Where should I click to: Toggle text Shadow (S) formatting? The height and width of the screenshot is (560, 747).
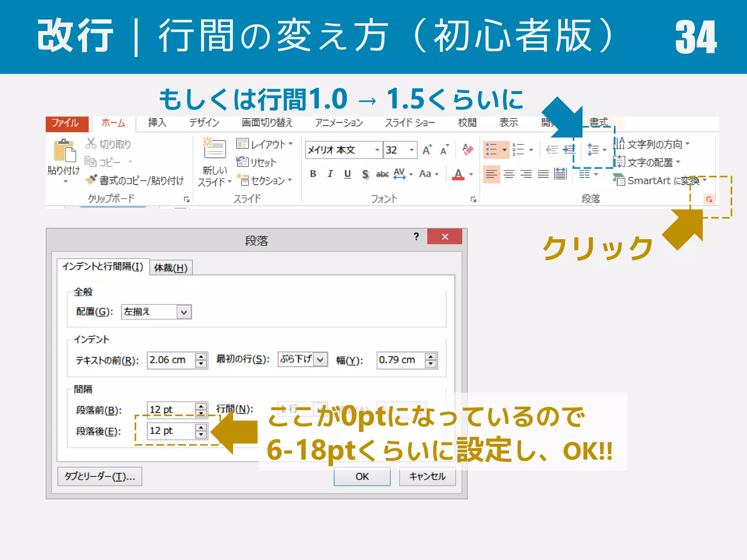click(365, 174)
